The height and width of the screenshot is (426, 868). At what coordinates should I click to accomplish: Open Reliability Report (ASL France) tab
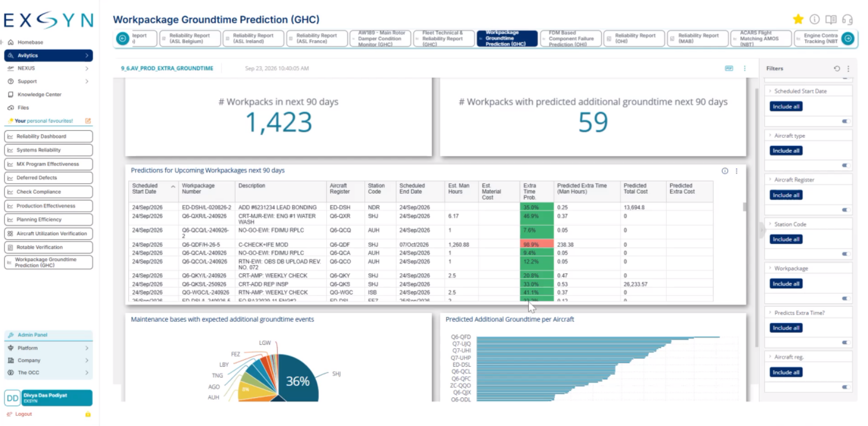(317, 38)
